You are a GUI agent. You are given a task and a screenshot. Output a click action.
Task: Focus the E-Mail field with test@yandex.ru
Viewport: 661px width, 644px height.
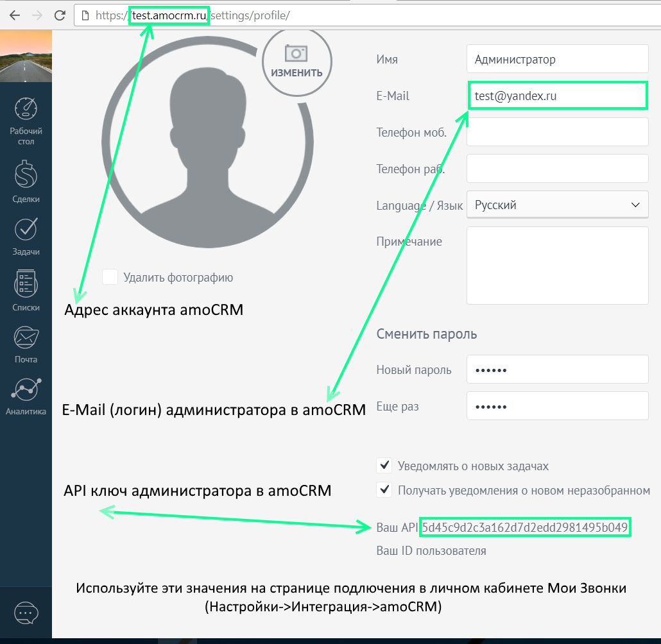[x=557, y=96]
